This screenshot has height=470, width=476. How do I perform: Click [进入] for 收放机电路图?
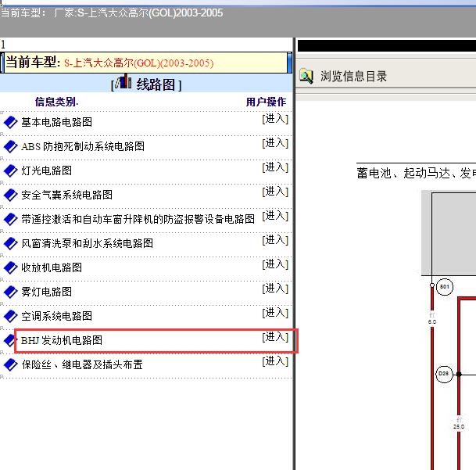pos(275,264)
